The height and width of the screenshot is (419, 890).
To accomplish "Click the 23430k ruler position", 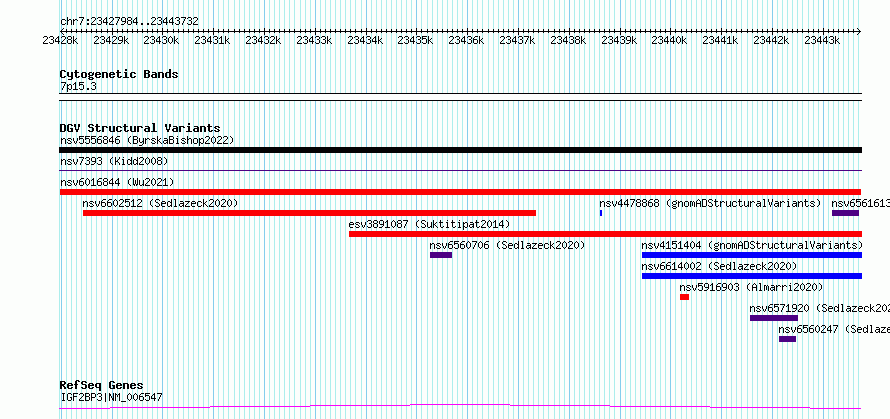I will click(x=162, y=40).
